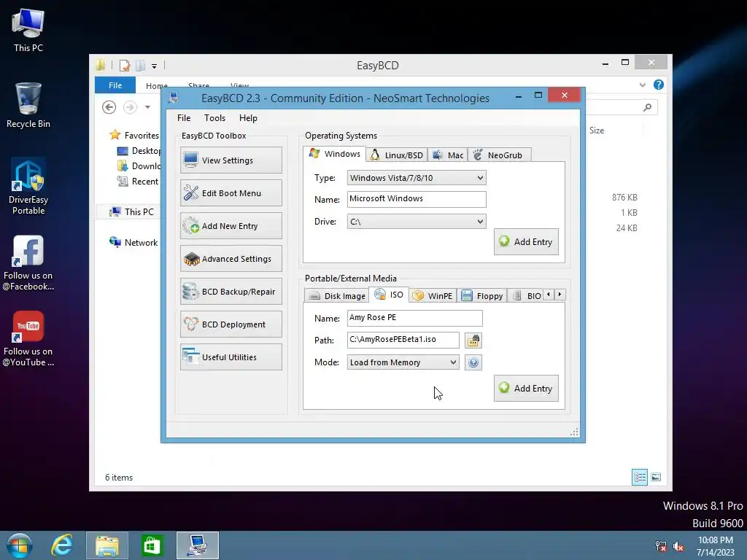The image size is (747, 560).
Task: Click Explorer Forward navigation arrow
Action: point(130,107)
